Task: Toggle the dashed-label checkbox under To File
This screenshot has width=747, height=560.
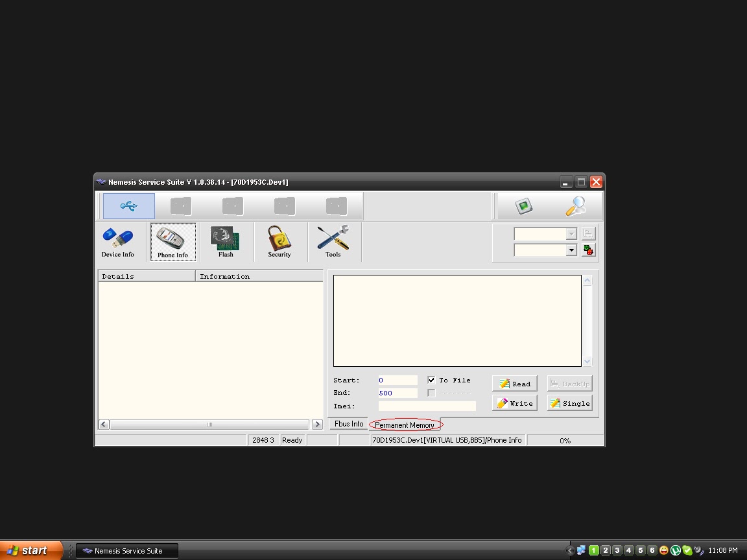Action: coord(431,393)
